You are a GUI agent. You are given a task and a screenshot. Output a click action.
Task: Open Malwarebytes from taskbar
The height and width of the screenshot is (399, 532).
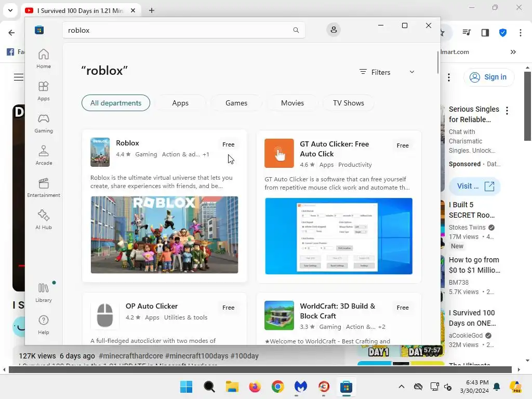[x=301, y=387]
